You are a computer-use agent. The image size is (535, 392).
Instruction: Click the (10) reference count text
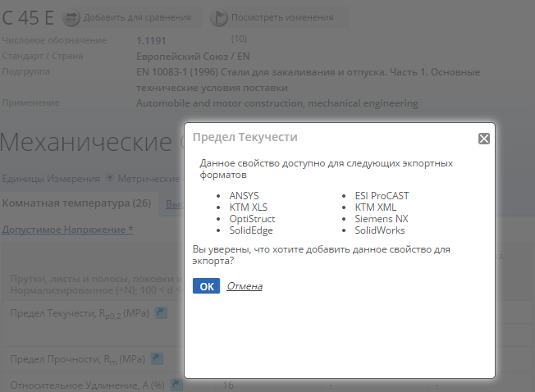(239, 39)
